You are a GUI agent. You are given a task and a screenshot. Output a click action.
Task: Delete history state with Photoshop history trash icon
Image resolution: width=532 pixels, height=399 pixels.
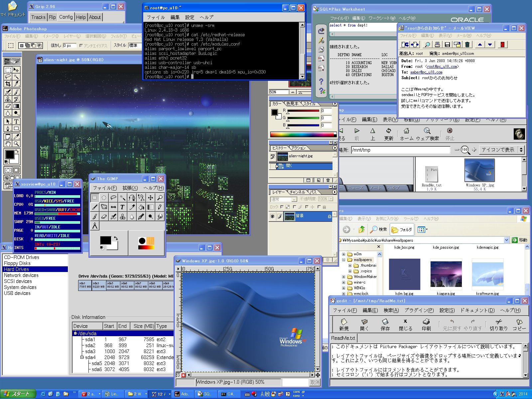[x=328, y=180]
